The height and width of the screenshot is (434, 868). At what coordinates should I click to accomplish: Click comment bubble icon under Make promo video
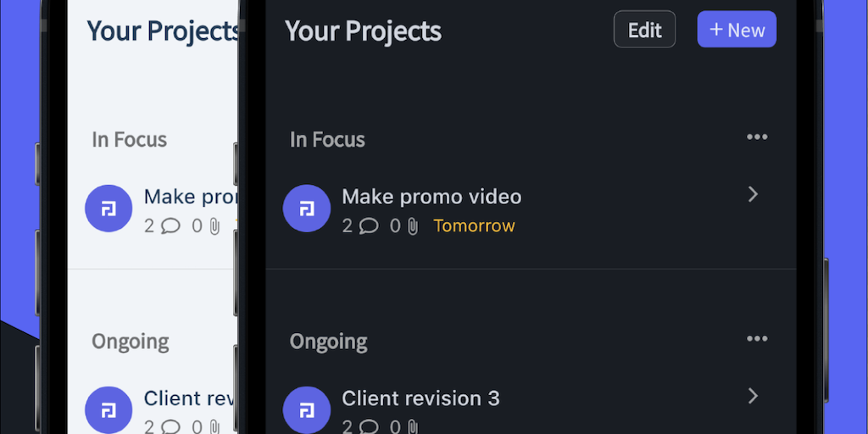pyautogui.click(x=369, y=226)
